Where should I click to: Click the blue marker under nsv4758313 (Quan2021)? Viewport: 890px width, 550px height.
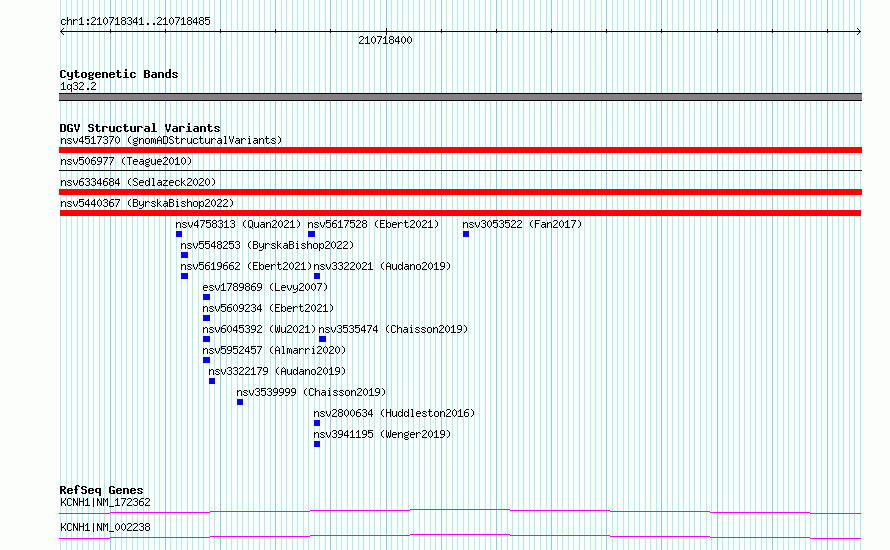pos(179,234)
